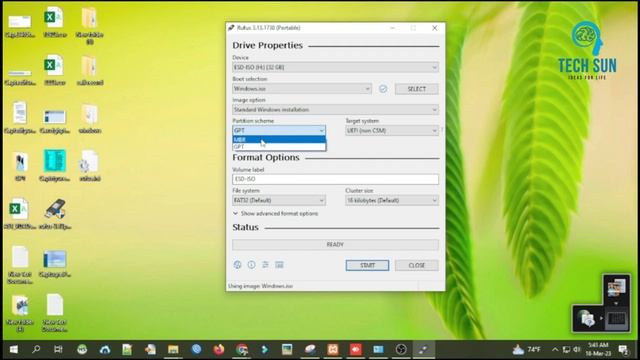The image size is (640, 360).
Task: Show the Rufus log icon
Action: [x=279, y=265]
